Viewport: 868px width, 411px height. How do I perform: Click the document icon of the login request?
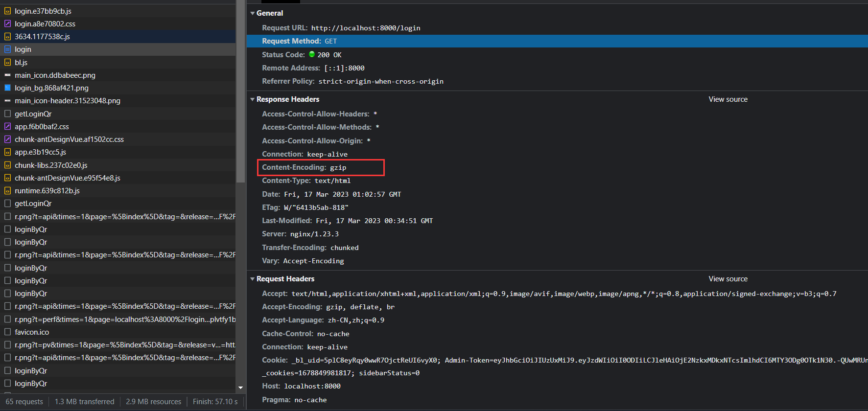click(7, 49)
